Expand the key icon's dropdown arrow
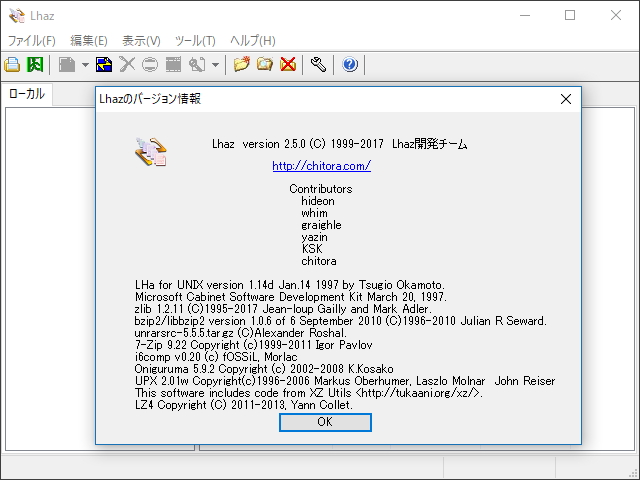The height and width of the screenshot is (480, 640). (216, 64)
